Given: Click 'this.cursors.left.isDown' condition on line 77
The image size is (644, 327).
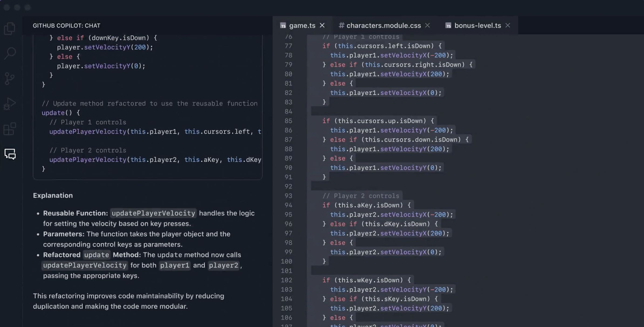Looking at the screenshot, I should pyautogui.click(x=384, y=46).
